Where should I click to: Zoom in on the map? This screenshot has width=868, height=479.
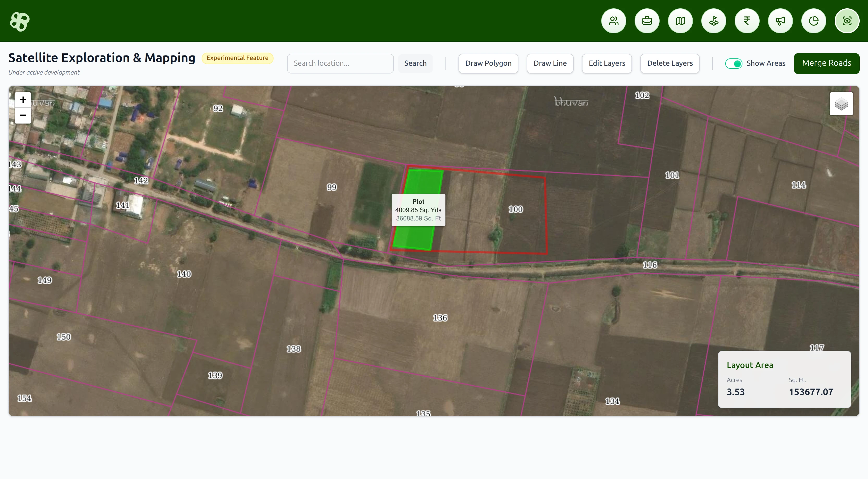pyautogui.click(x=23, y=100)
